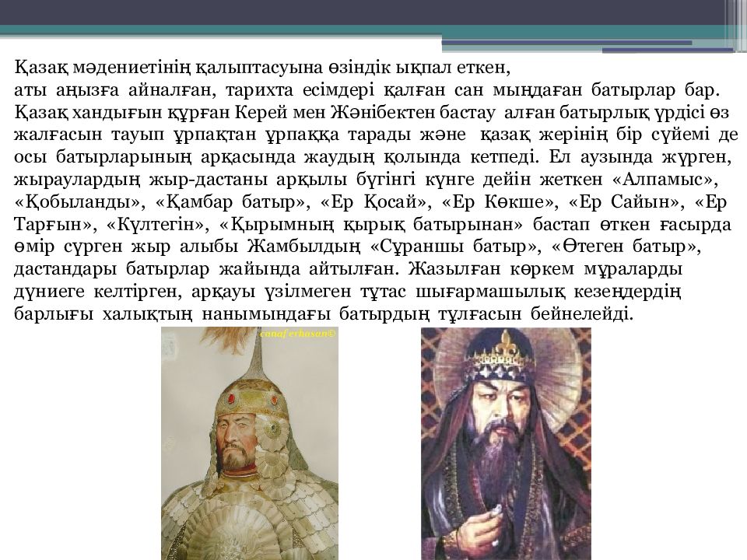Click the word Жәнібектен in the third line
Screen dimensions: 747x560
click(x=383, y=113)
